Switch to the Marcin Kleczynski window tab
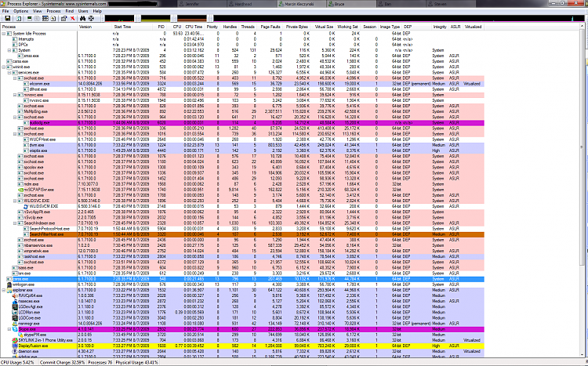 click(x=302, y=4)
